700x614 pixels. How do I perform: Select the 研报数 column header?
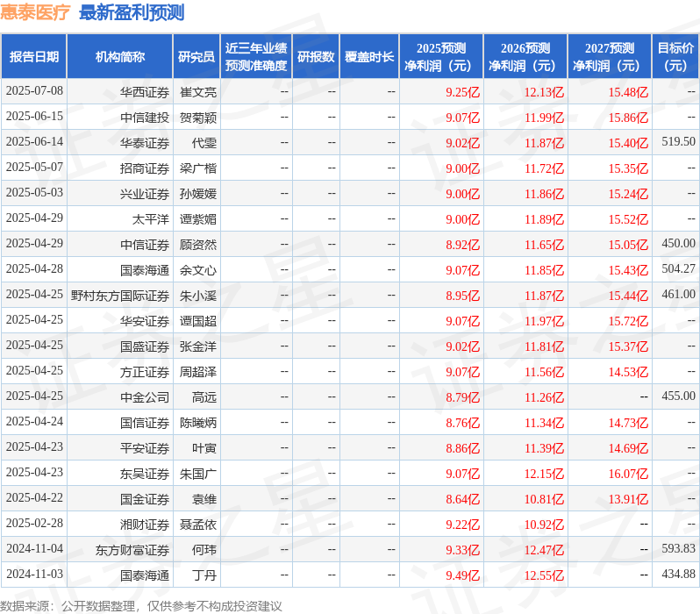316,57
